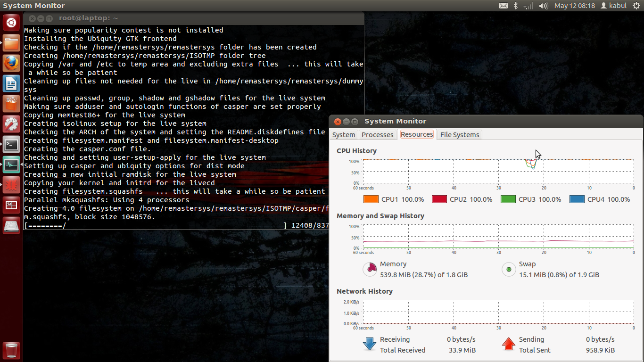Click the CPU History graph area
This screenshot has width=644, height=362.
[x=498, y=172]
